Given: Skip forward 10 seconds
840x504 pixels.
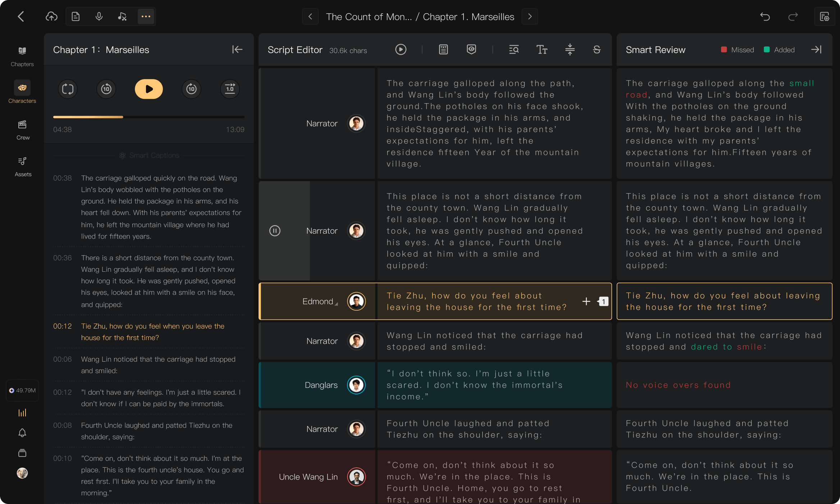Looking at the screenshot, I should [191, 89].
